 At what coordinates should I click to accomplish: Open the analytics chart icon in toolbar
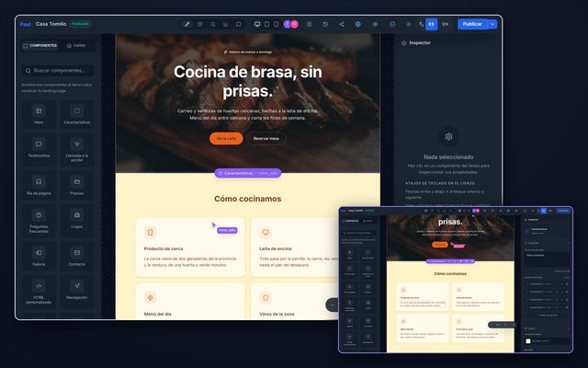226,25
